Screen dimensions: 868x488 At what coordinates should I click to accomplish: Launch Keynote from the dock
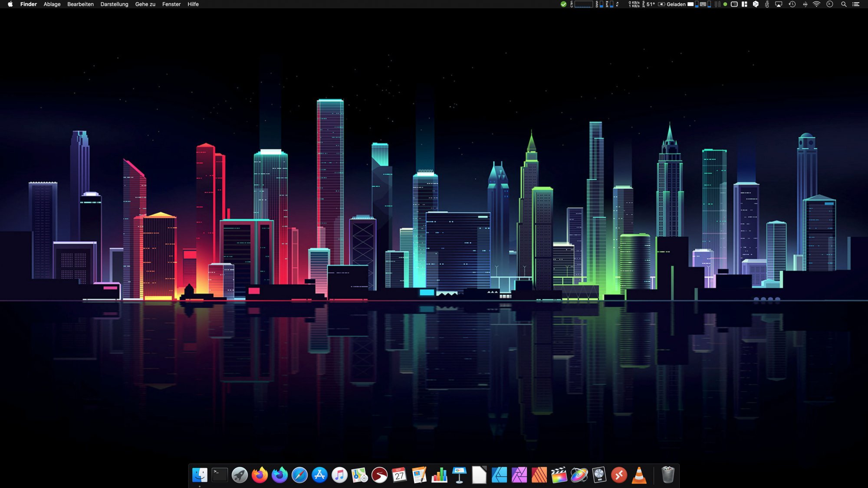pyautogui.click(x=459, y=475)
